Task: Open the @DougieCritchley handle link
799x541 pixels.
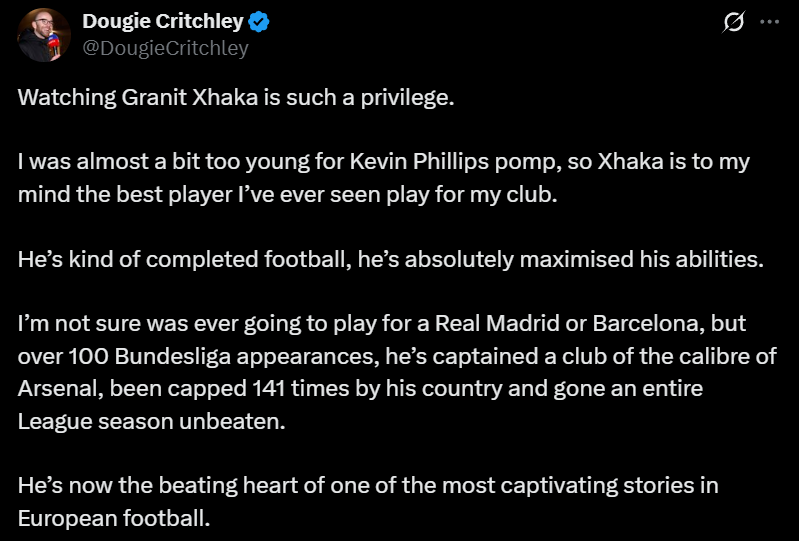Action: tap(165, 48)
